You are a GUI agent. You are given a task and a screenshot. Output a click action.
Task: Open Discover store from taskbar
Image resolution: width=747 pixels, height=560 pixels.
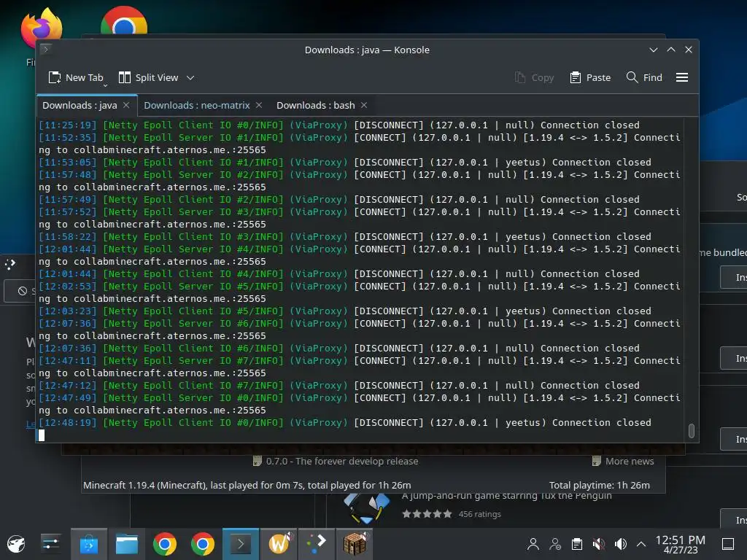[x=88, y=544]
